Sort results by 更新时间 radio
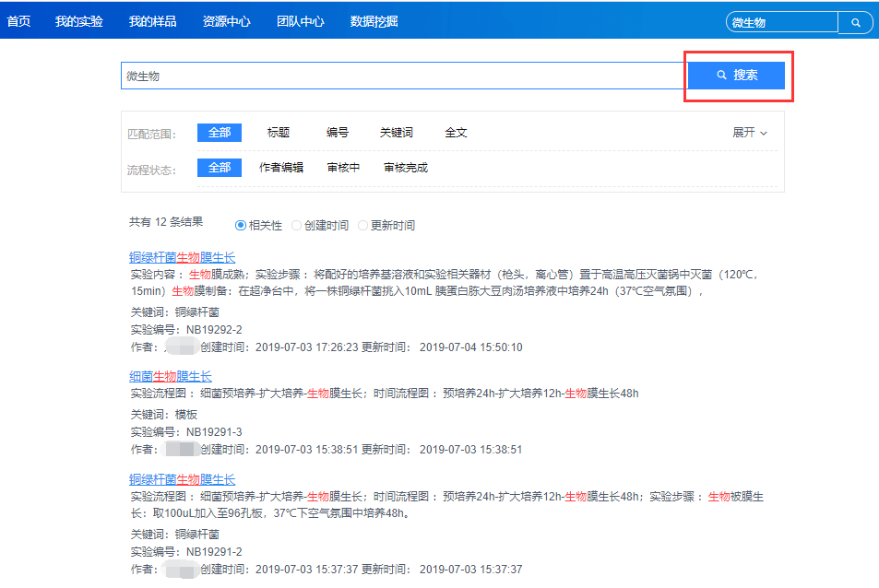The width and height of the screenshot is (879, 588). click(x=362, y=225)
